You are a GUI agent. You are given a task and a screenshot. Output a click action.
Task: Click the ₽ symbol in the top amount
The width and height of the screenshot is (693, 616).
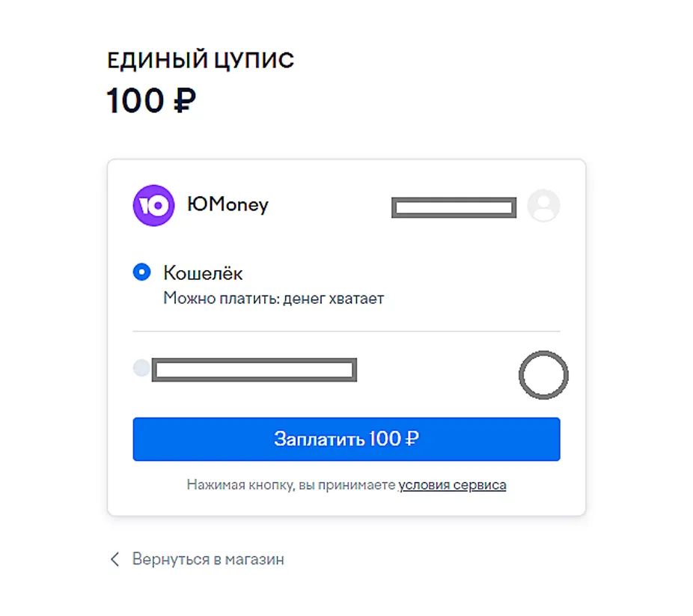tap(184, 102)
